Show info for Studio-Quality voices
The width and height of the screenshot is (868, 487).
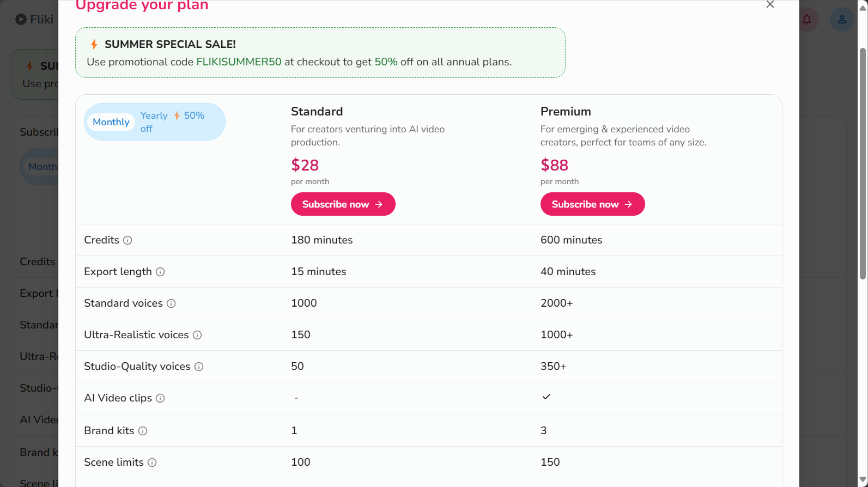199,367
